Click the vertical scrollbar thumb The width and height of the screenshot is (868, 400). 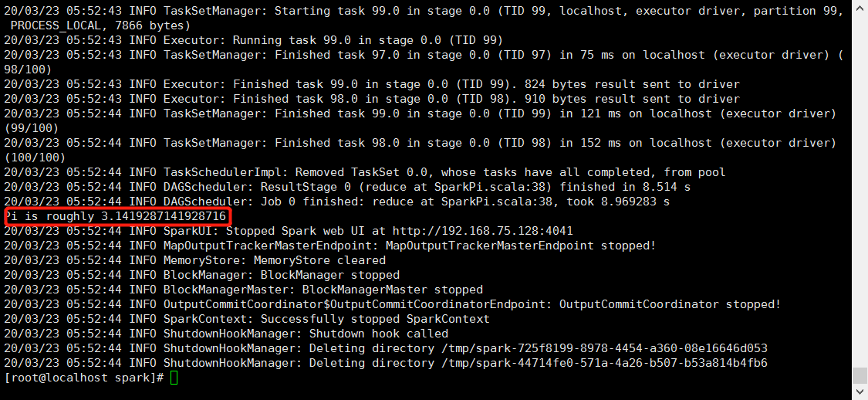[x=860, y=375]
